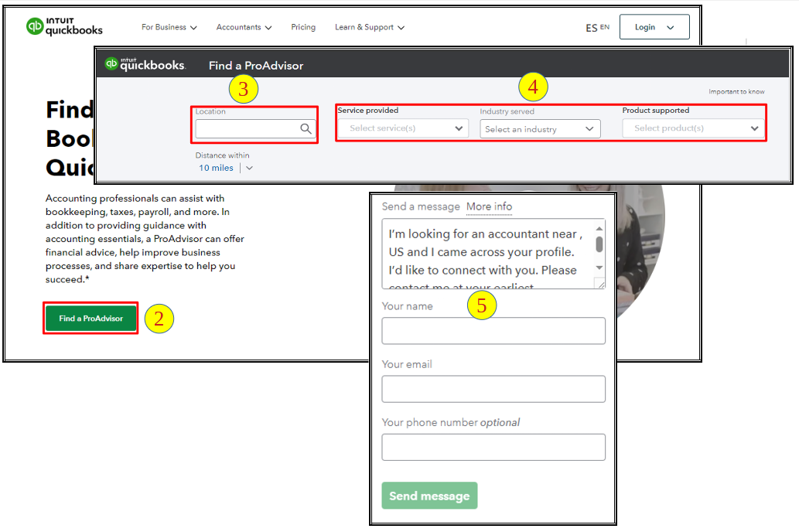Click the Distance within label
Image resolution: width=799 pixels, height=532 pixels.
(x=222, y=155)
